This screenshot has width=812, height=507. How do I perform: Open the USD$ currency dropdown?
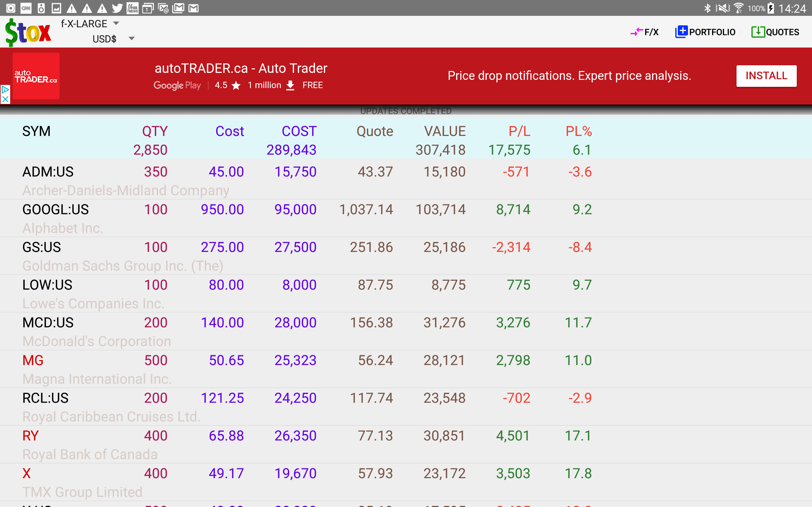coord(132,39)
